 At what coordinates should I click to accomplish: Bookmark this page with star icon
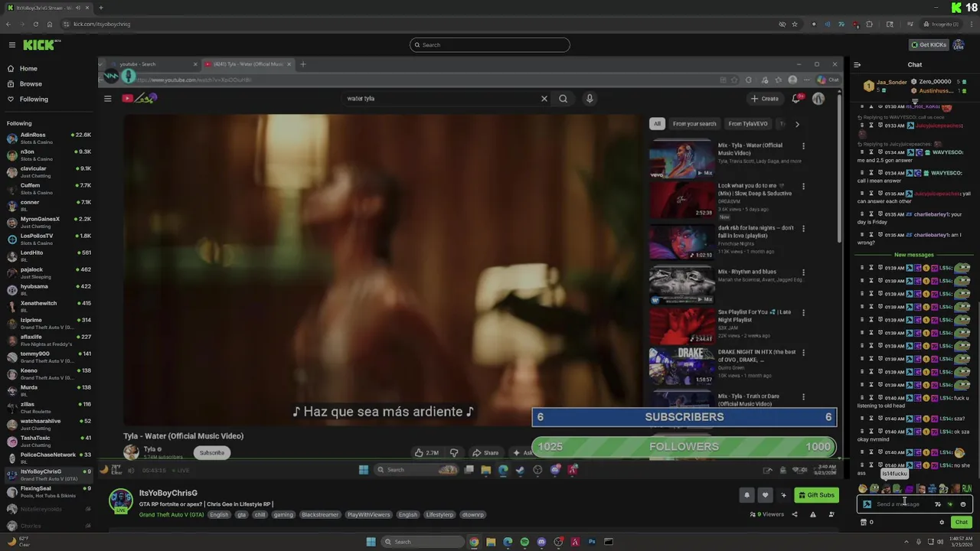point(795,24)
